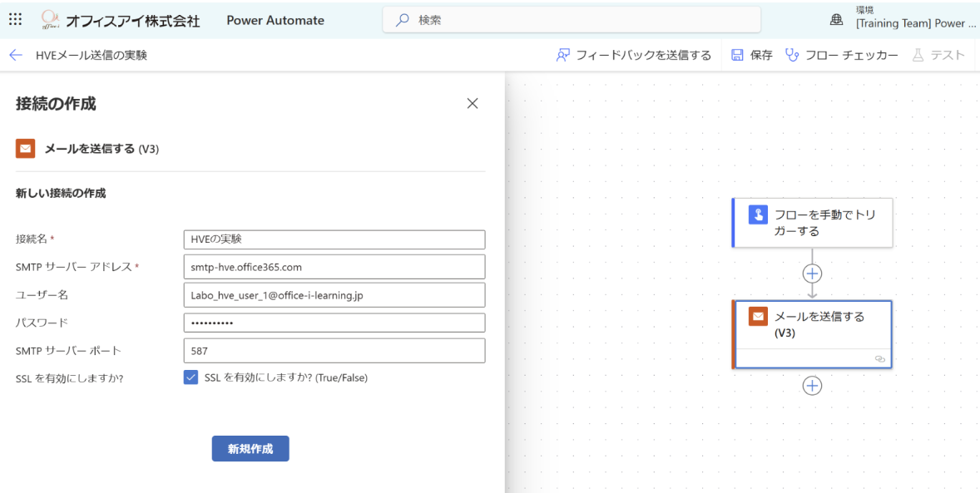The width and height of the screenshot is (980, 493).
Task: Toggle the SSL を有効にしますか checkbox
Action: 191,377
